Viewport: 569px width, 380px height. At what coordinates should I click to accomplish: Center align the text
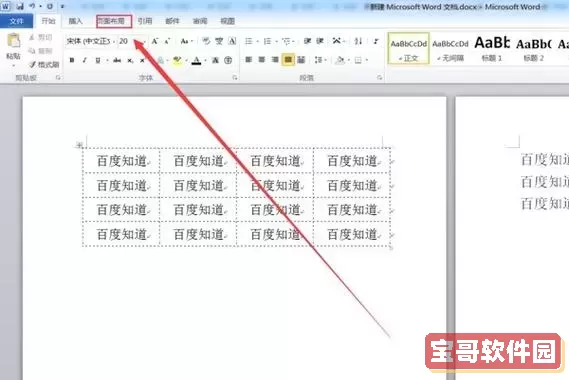(x=262, y=60)
